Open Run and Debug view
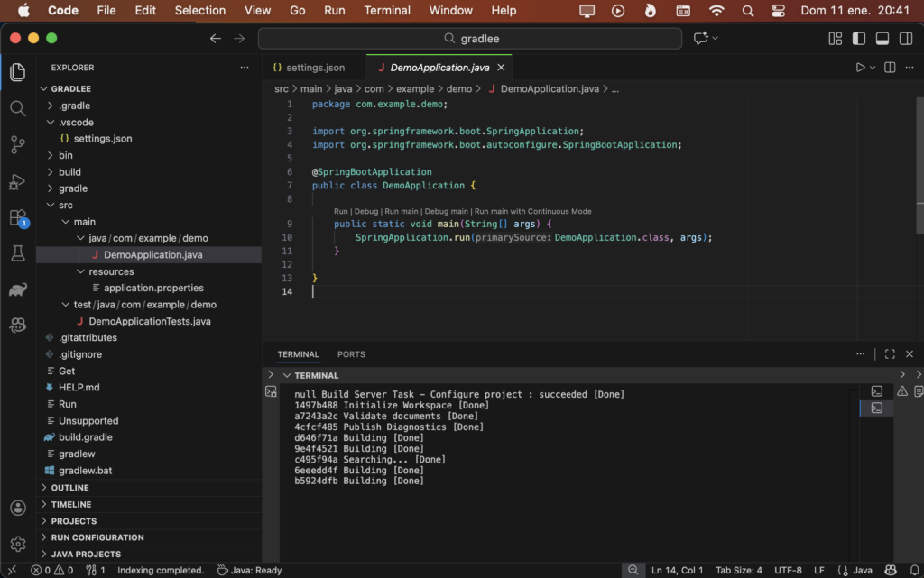Image resolution: width=924 pixels, height=578 pixels. click(x=17, y=181)
